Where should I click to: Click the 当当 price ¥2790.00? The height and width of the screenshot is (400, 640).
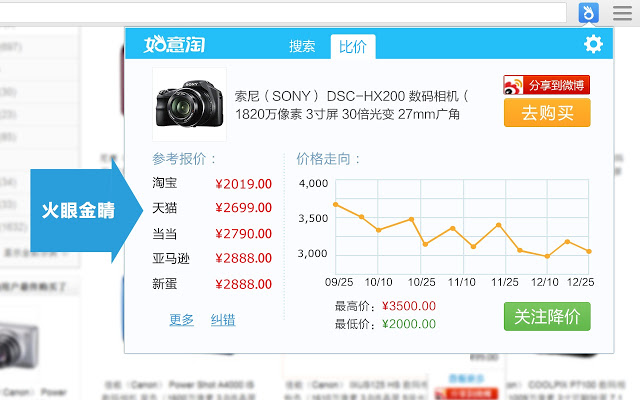243,234
